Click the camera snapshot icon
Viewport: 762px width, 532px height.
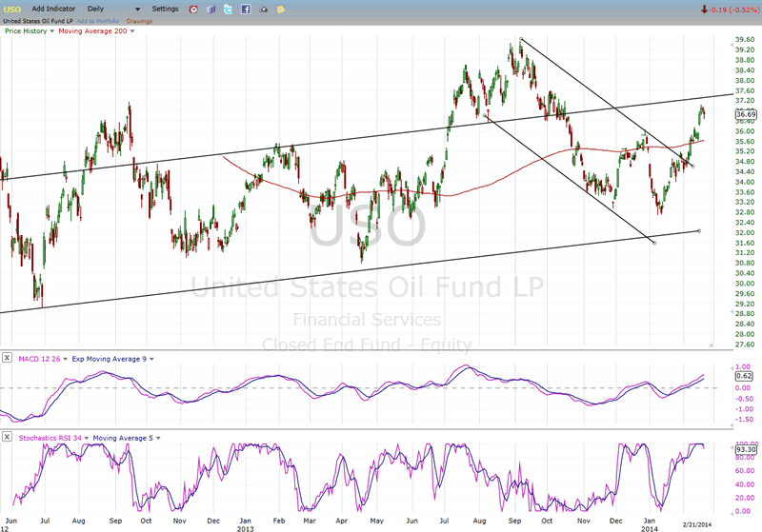point(263,10)
